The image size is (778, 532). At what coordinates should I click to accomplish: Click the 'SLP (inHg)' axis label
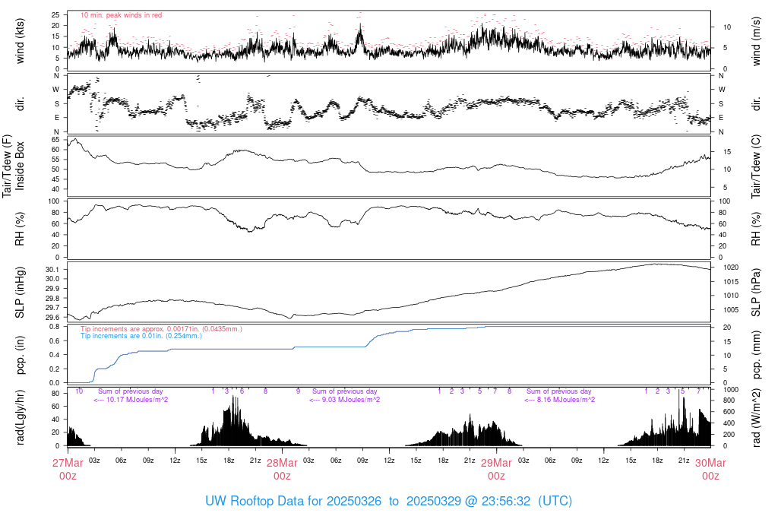pyautogui.click(x=20, y=293)
